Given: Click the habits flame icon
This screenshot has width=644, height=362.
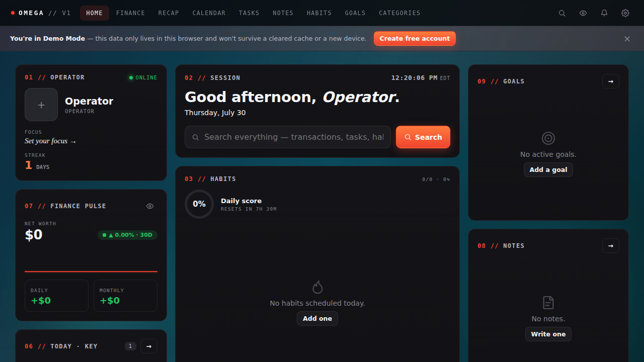Looking at the screenshot, I should tap(317, 287).
